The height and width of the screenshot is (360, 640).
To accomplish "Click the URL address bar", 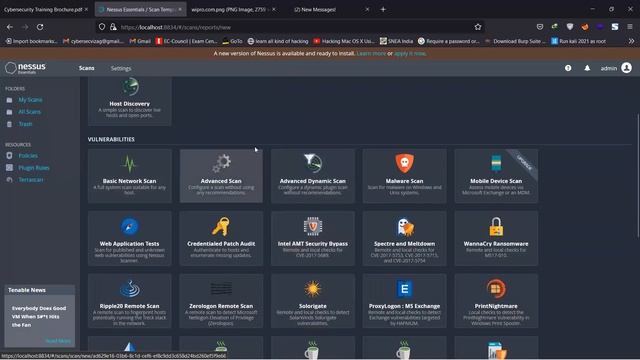I will [x=290, y=27].
